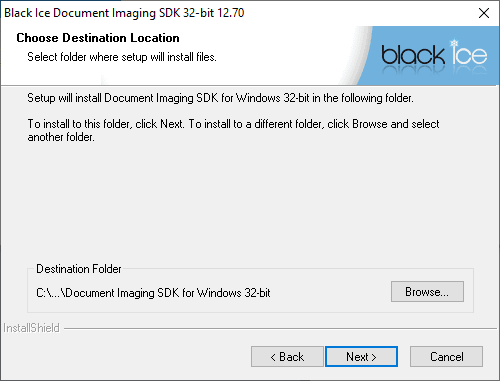
Task: Click the Choose Destination Location heading
Action: click(98, 38)
